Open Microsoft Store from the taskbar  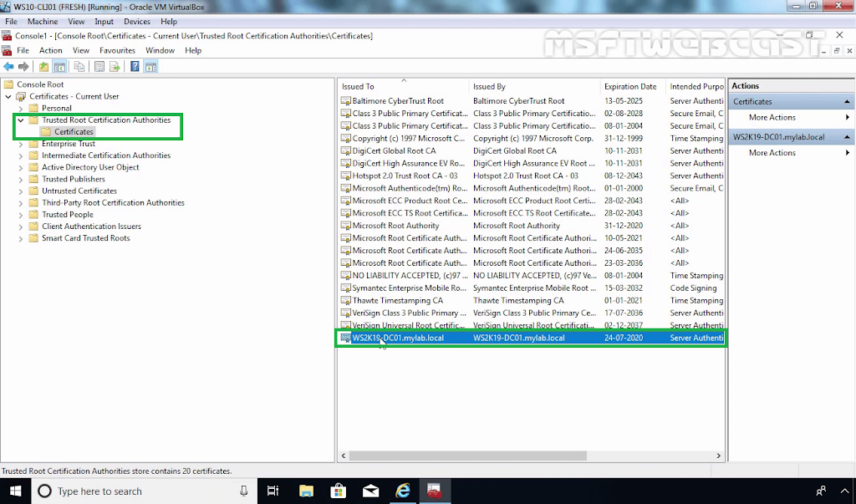(339, 491)
